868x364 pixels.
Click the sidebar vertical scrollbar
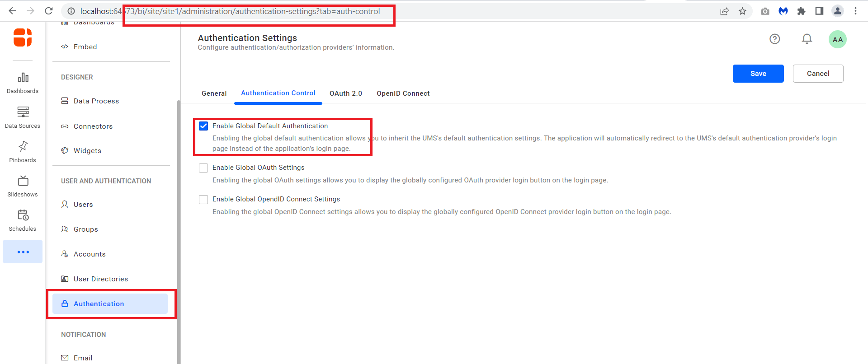tap(179, 232)
